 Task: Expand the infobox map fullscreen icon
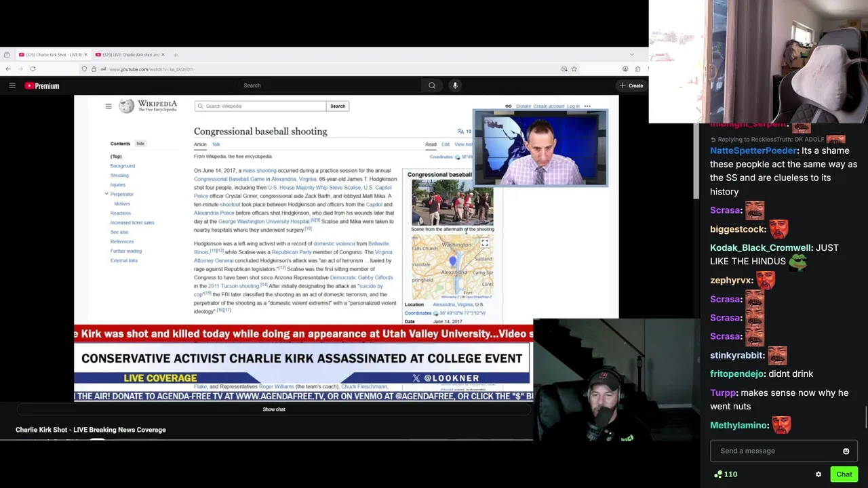485,243
